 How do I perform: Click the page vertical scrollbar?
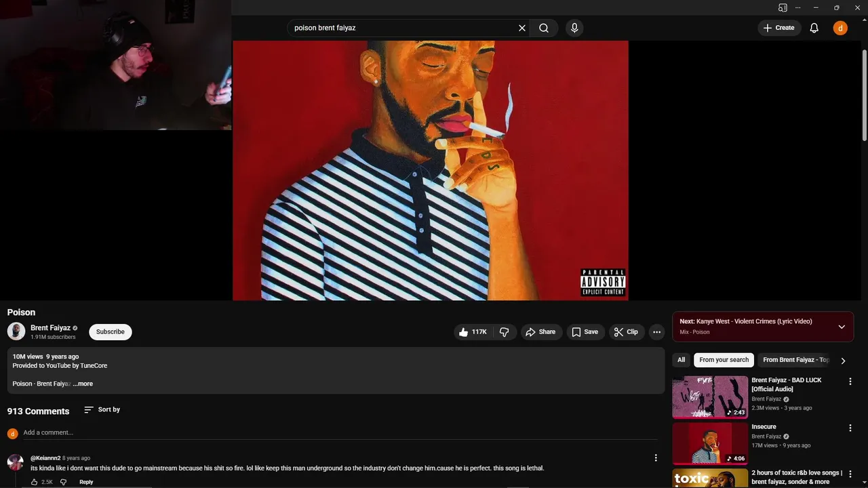pyautogui.click(x=864, y=95)
